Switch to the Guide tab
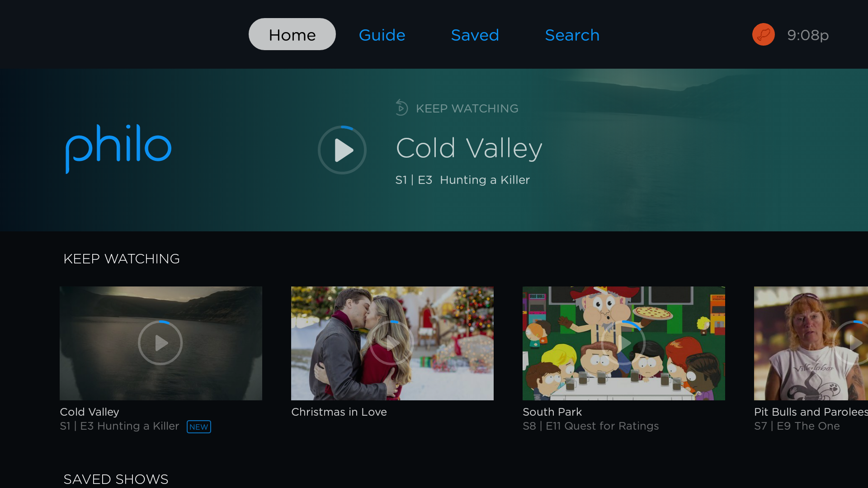This screenshot has width=868, height=488. coord(382,35)
